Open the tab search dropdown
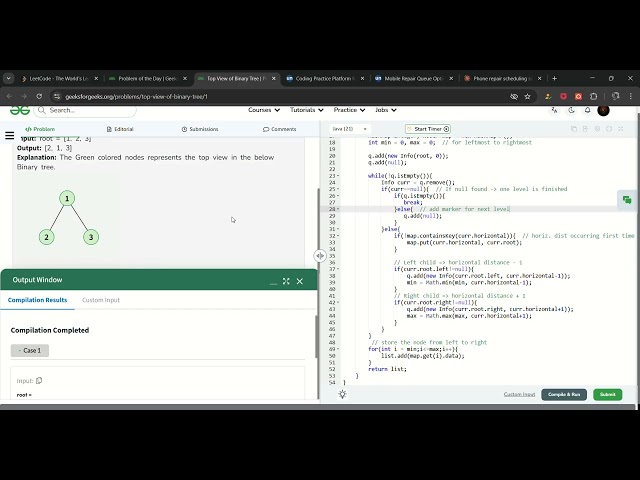Screen dimensions: 640x480 pos(9,78)
